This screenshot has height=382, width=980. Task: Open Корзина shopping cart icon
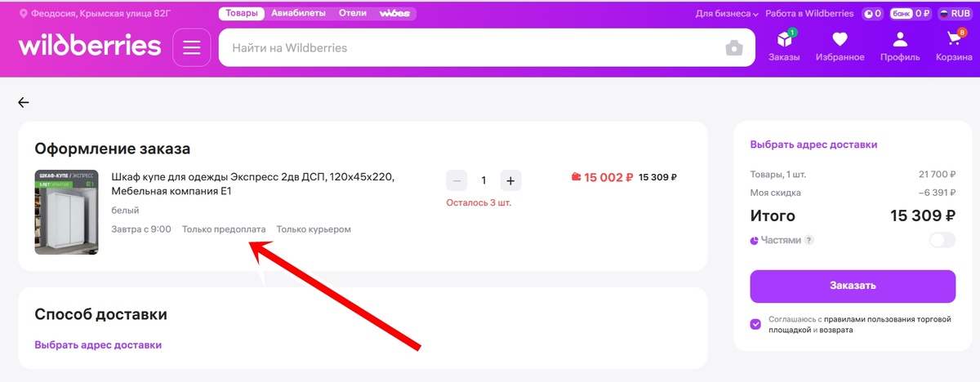coord(954,46)
